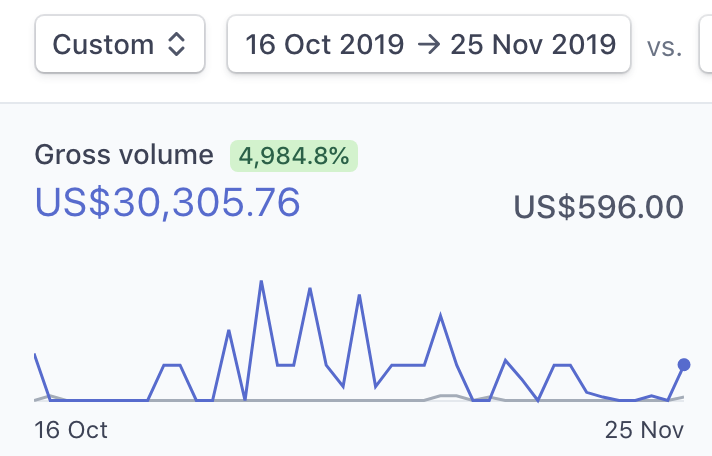This screenshot has height=456, width=712.
Task: Open the 16 Oct 2019 to 25 Nov 2019 date picker
Action: 429,44
